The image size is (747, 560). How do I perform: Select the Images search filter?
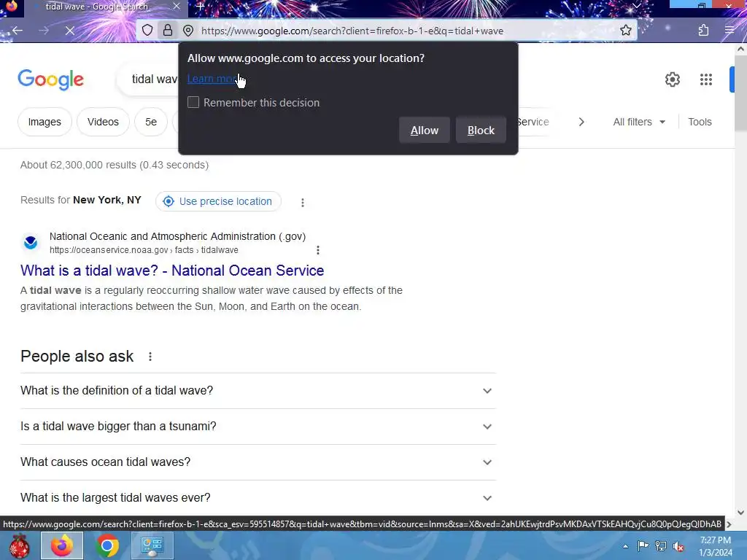click(x=44, y=122)
